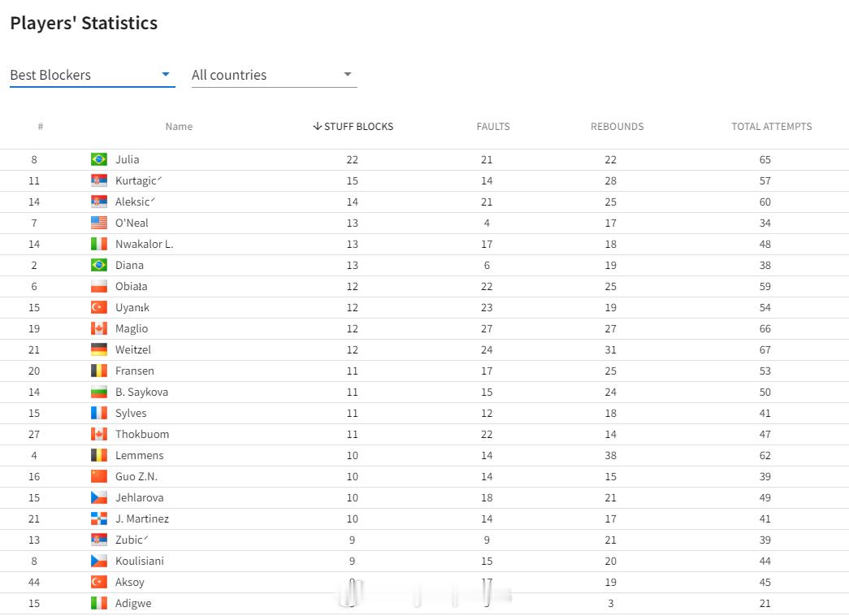Click Italy flag beside Nwakalor L.

point(98,244)
